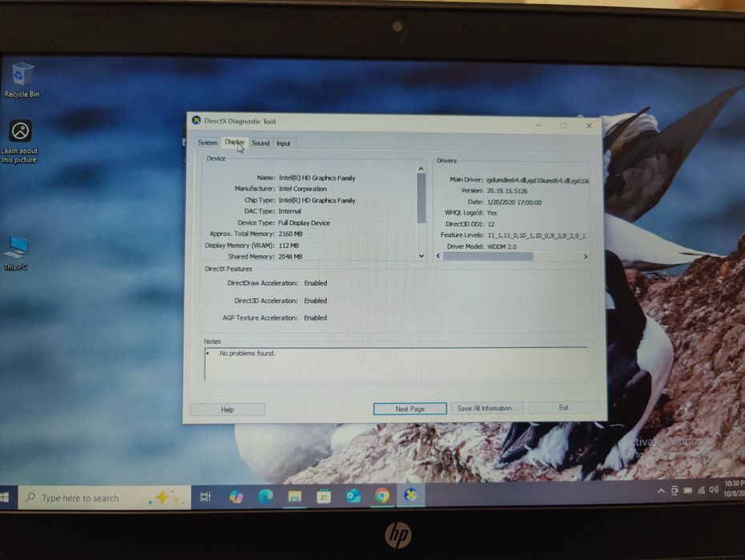Image resolution: width=745 pixels, height=560 pixels.
Task: Maximize the DirectX Diagnostic Tool window
Action: click(563, 126)
